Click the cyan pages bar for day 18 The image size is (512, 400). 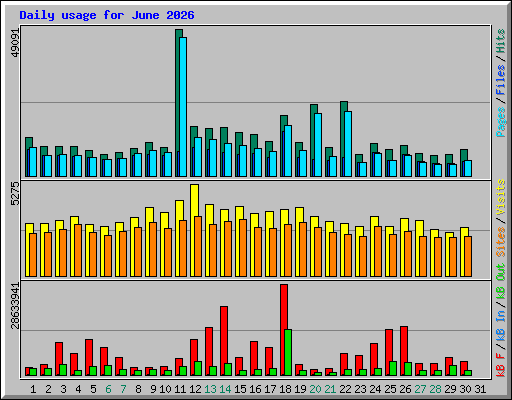[x=288, y=151]
